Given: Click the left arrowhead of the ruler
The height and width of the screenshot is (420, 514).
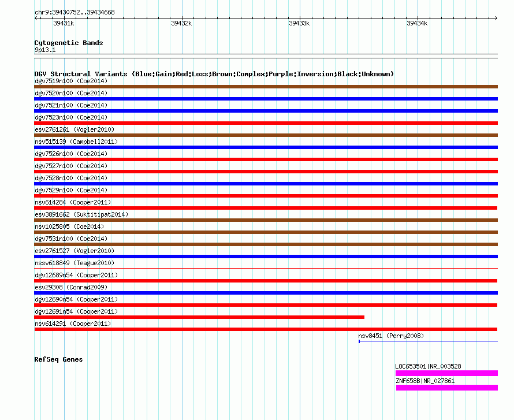Looking at the screenshot, I should click(36, 18).
